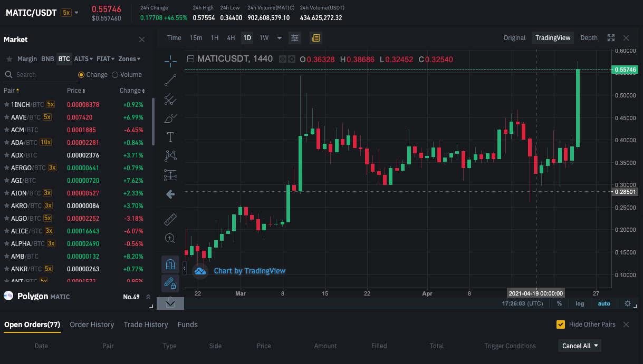Click the yellow chart layout icon
This screenshot has width=643, height=364.
point(315,38)
